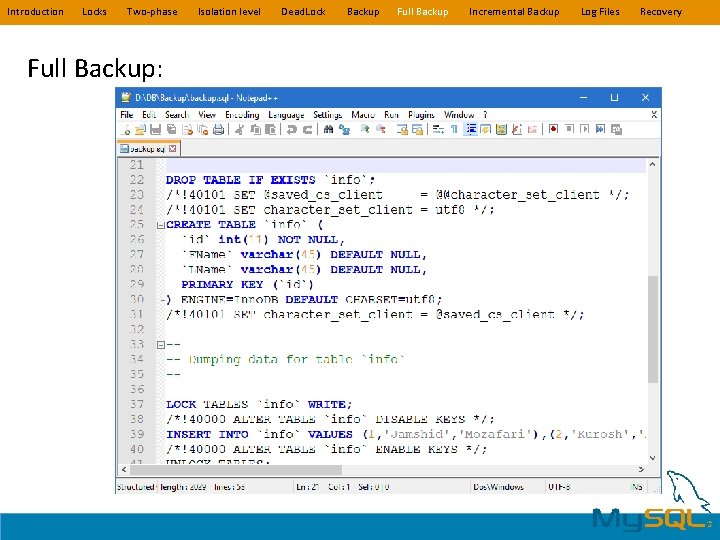
Task: Stop macro recording in the toolbar
Action: [569, 129]
